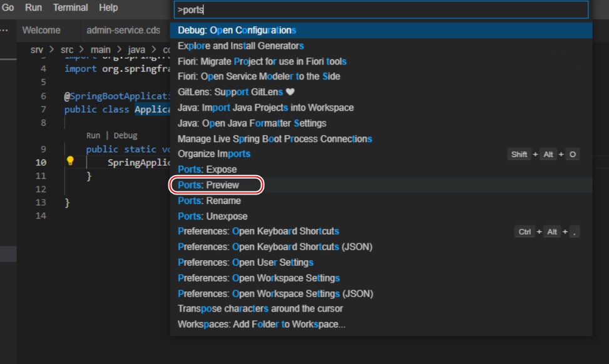The image size is (609, 364).
Task: Click the Debug code lens link
Action: click(x=125, y=136)
